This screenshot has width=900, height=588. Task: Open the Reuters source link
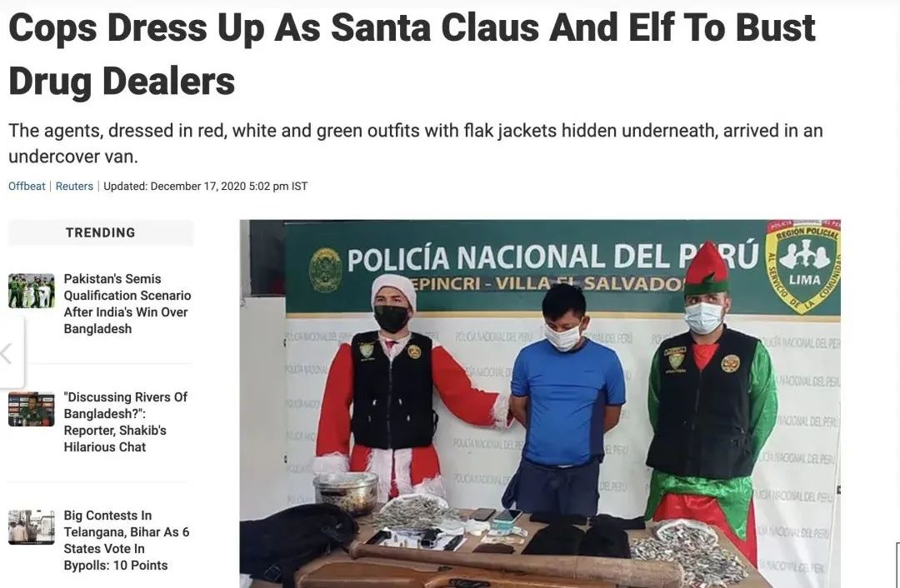pos(74,187)
